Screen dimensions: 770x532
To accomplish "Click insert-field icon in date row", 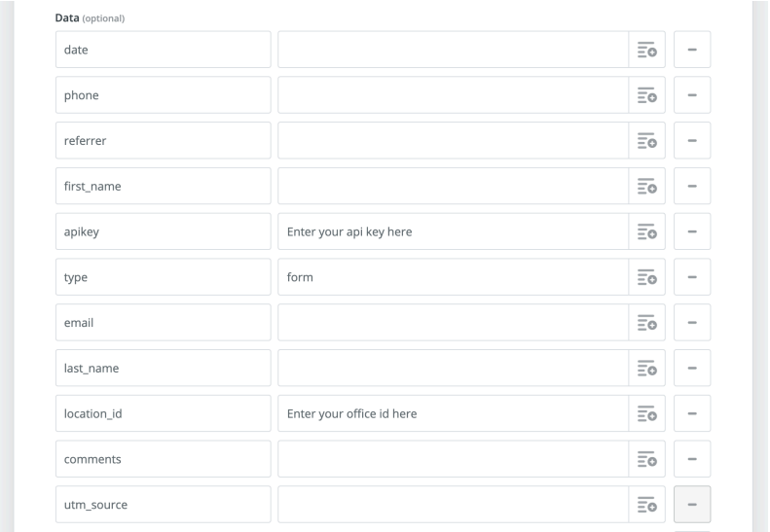I will (646, 50).
